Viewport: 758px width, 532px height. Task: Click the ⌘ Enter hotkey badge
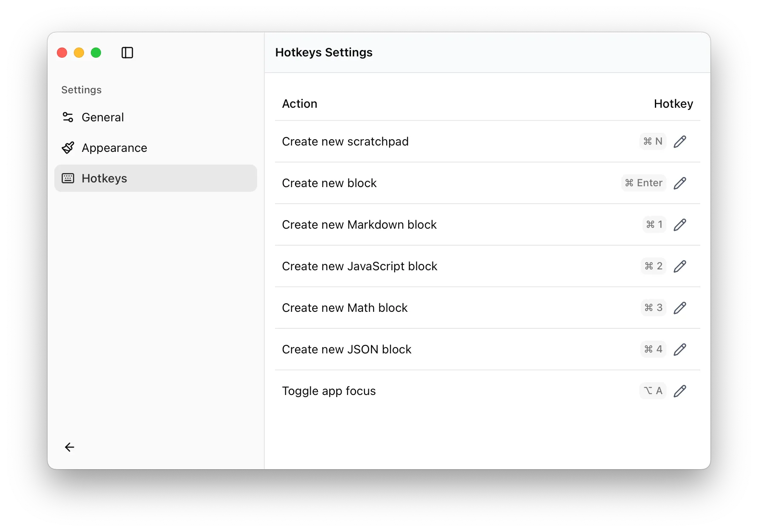(x=643, y=183)
